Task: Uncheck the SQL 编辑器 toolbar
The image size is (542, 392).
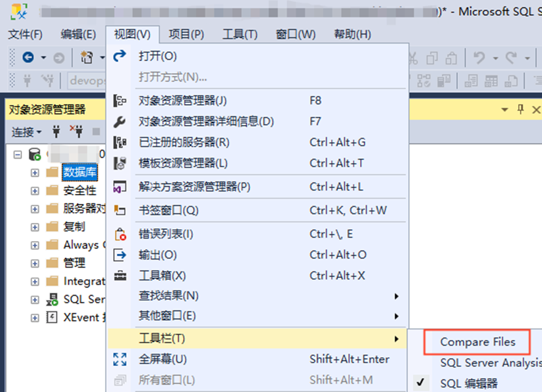Action: pos(469,383)
